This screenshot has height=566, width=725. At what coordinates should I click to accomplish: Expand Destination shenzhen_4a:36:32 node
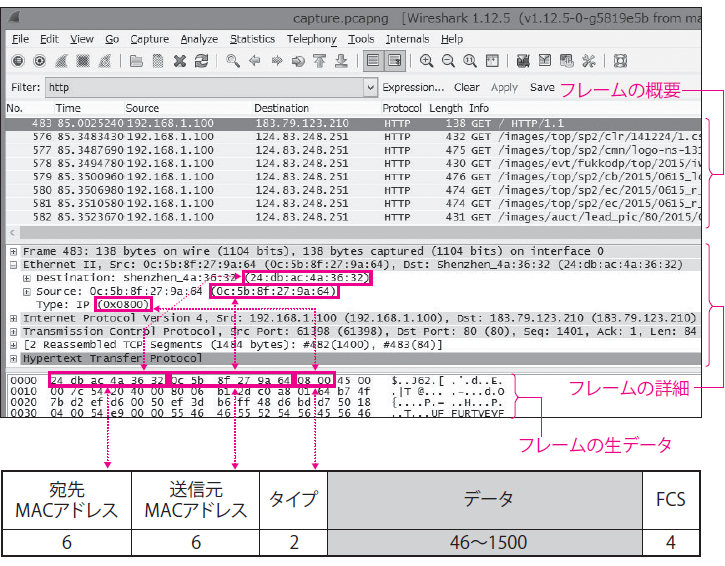(27, 278)
